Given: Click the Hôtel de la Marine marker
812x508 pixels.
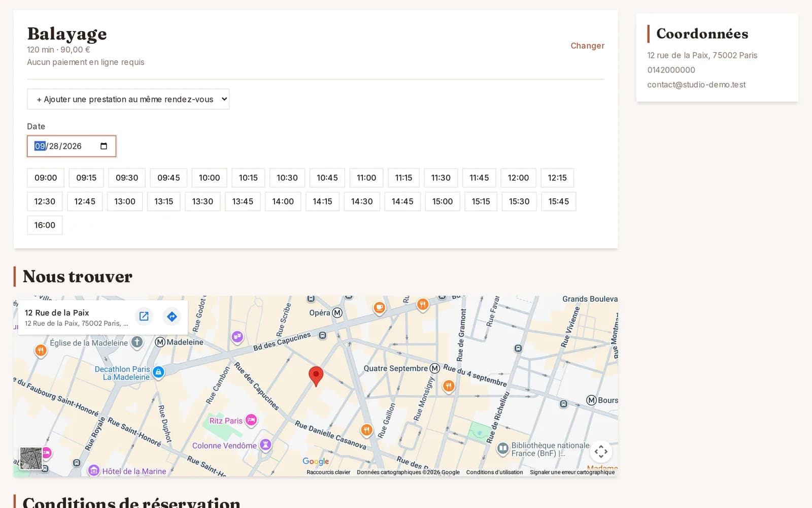Looking at the screenshot, I should 94,470.
